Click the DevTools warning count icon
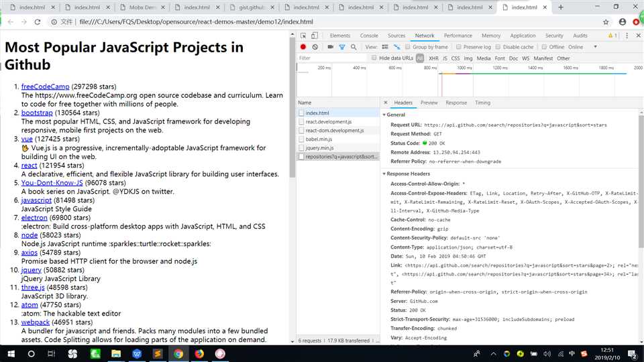This screenshot has height=362, width=644. pyautogui.click(x=612, y=36)
